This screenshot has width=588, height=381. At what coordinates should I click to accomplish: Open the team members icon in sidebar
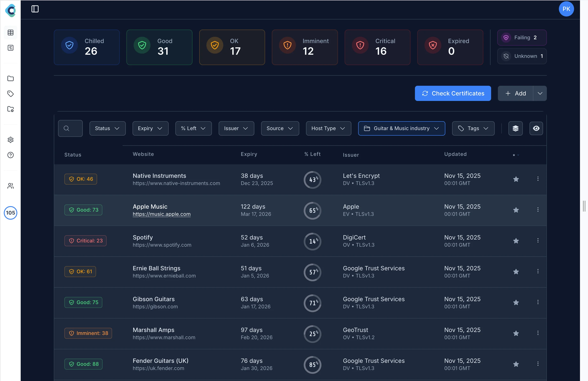coord(10,186)
